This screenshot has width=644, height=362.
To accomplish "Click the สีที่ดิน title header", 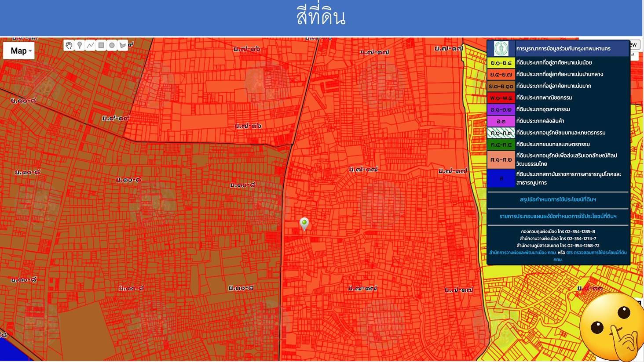I will pyautogui.click(x=321, y=17).
